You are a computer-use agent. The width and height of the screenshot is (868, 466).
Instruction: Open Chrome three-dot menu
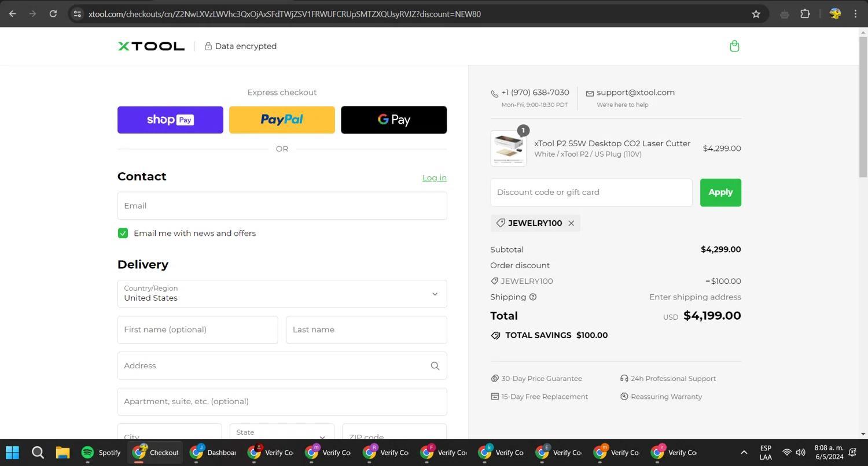[x=855, y=14]
